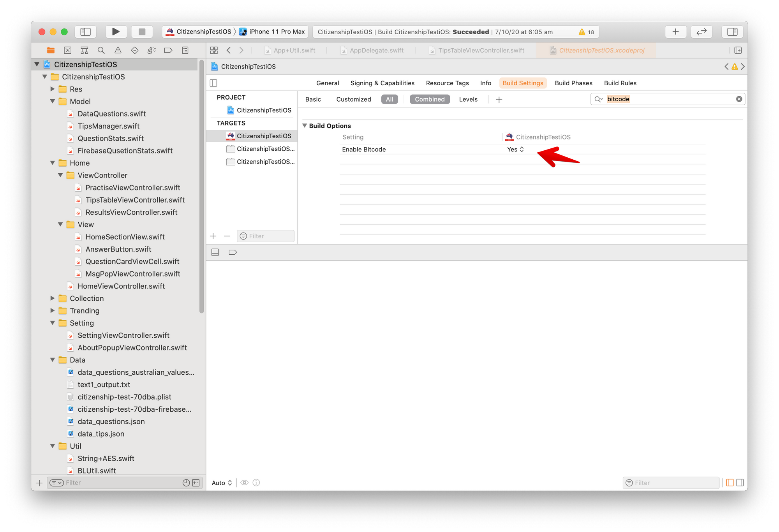The image size is (779, 532).
Task: Jump to the previous issue arrow
Action: pos(726,67)
